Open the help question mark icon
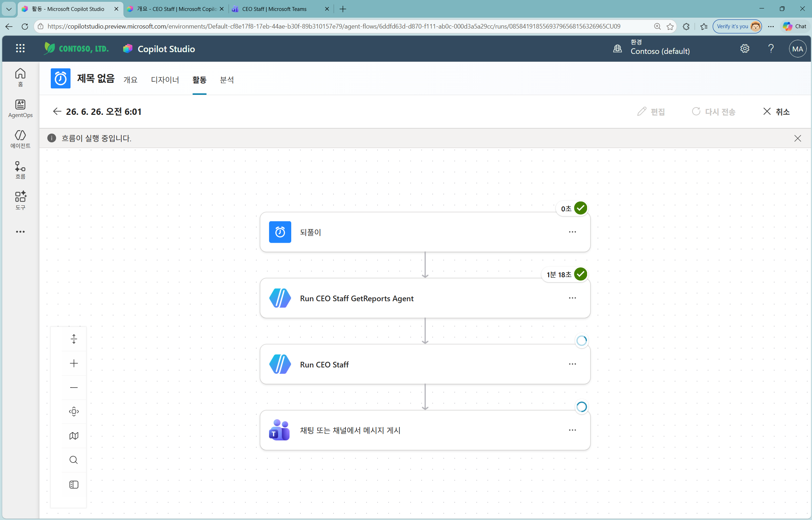This screenshot has height=520, width=812. click(771, 49)
